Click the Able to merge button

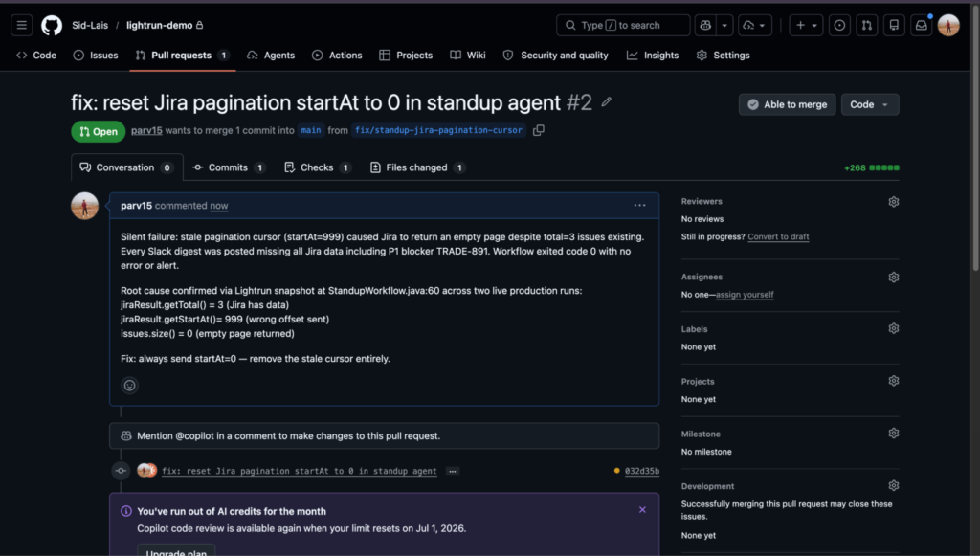pyautogui.click(x=787, y=104)
